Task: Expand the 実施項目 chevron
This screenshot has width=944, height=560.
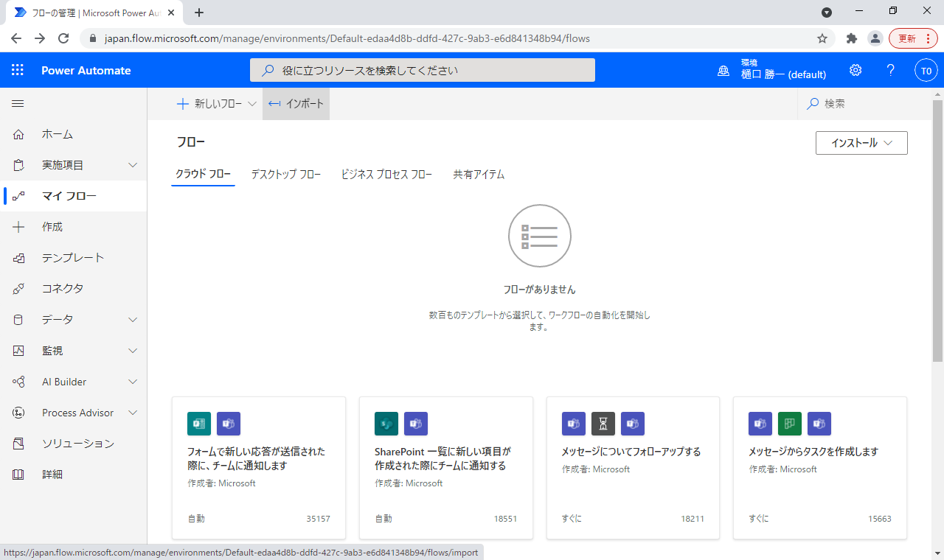Action: coord(133,165)
